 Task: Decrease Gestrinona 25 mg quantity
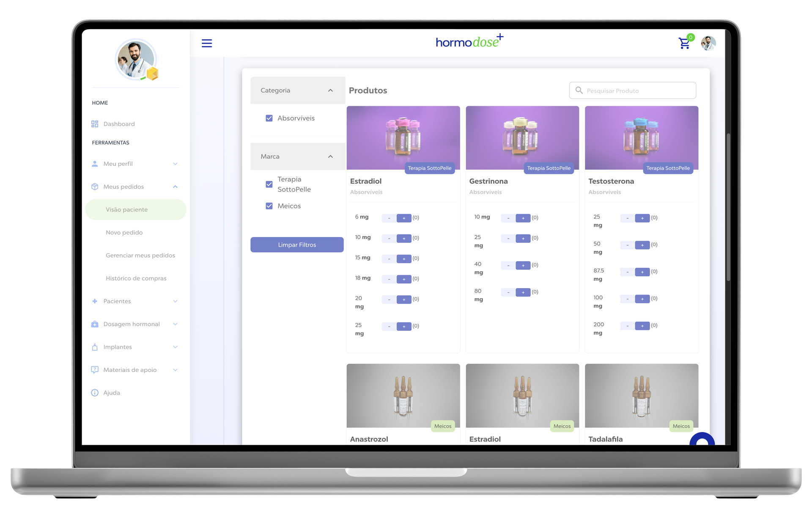(x=508, y=238)
